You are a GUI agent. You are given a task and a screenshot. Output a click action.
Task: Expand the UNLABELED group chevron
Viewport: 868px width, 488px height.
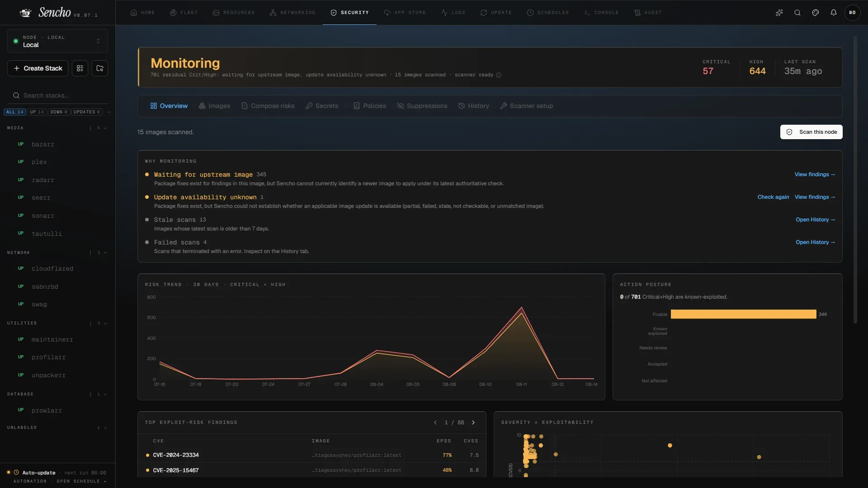[x=105, y=428]
